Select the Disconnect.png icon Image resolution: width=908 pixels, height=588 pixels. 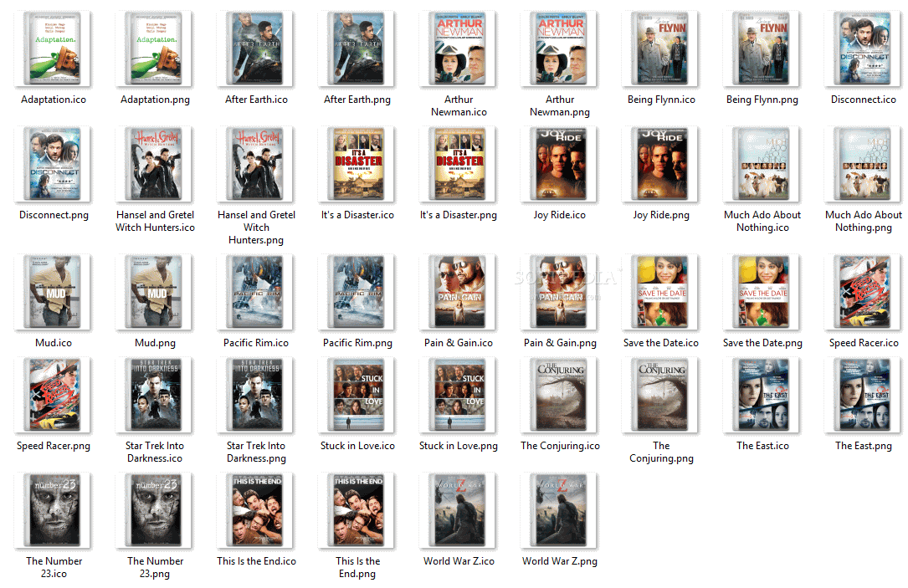click(54, 165)
